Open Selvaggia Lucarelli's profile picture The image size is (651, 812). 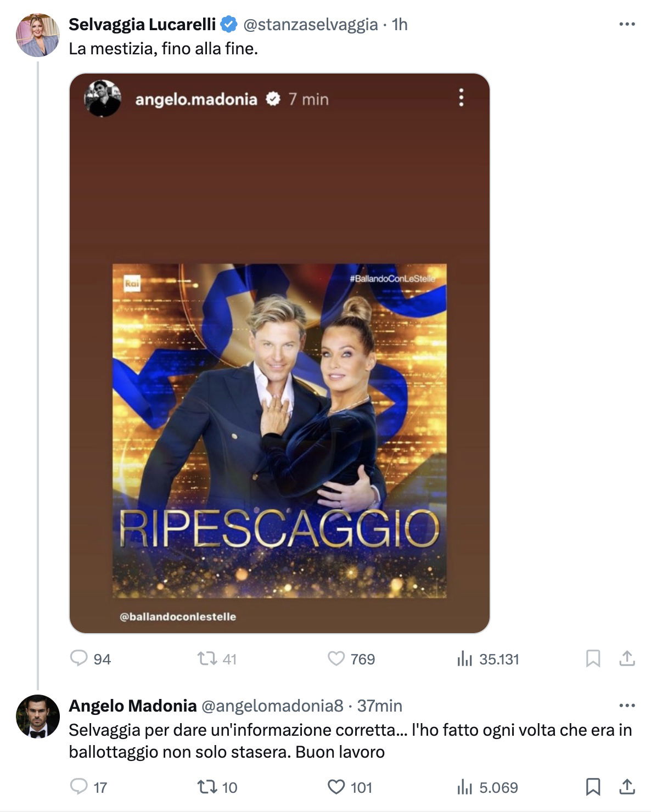click(x=38, y=36)
